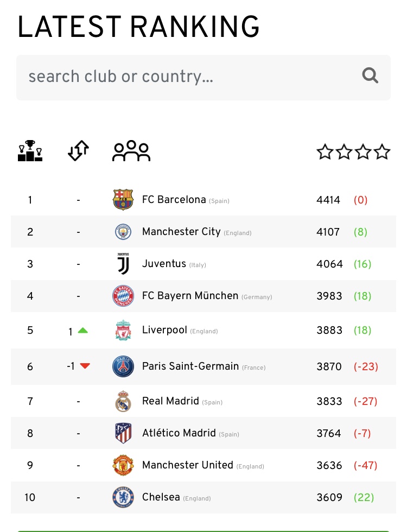The image size is (407, 532).
Task: Click the Manchester City crest
Action: 123,232
